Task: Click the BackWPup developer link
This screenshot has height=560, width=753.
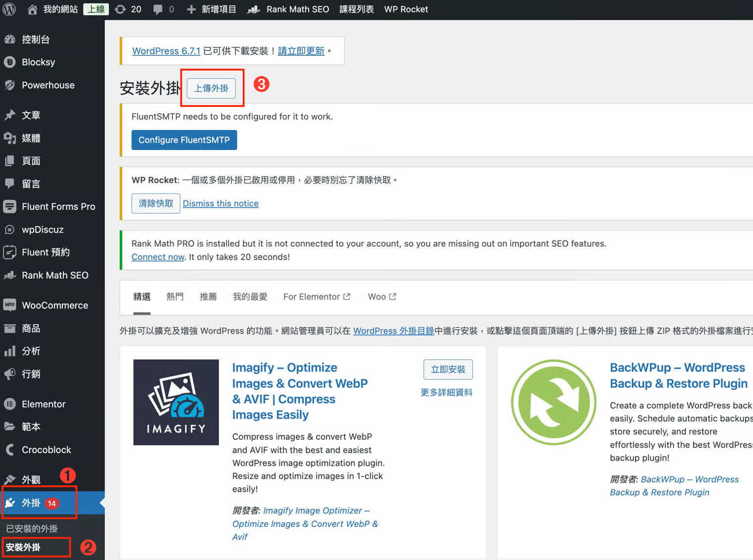Action: [x=674, y=486]
